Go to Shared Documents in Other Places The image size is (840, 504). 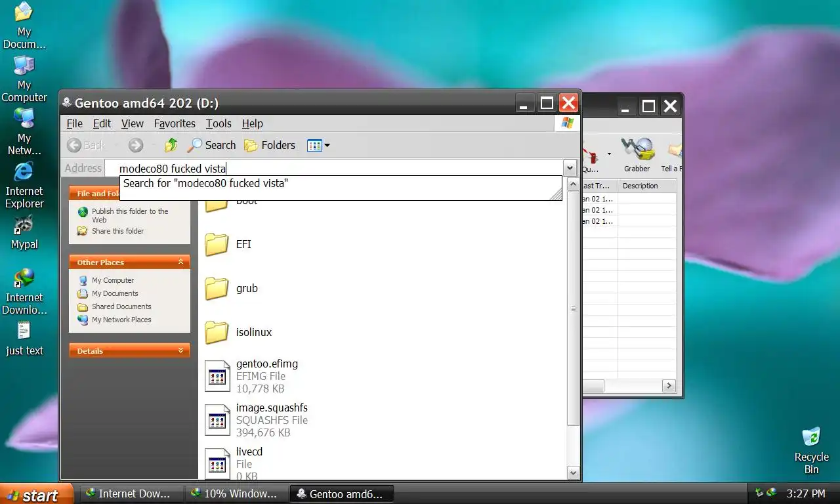tap(114, 306)
